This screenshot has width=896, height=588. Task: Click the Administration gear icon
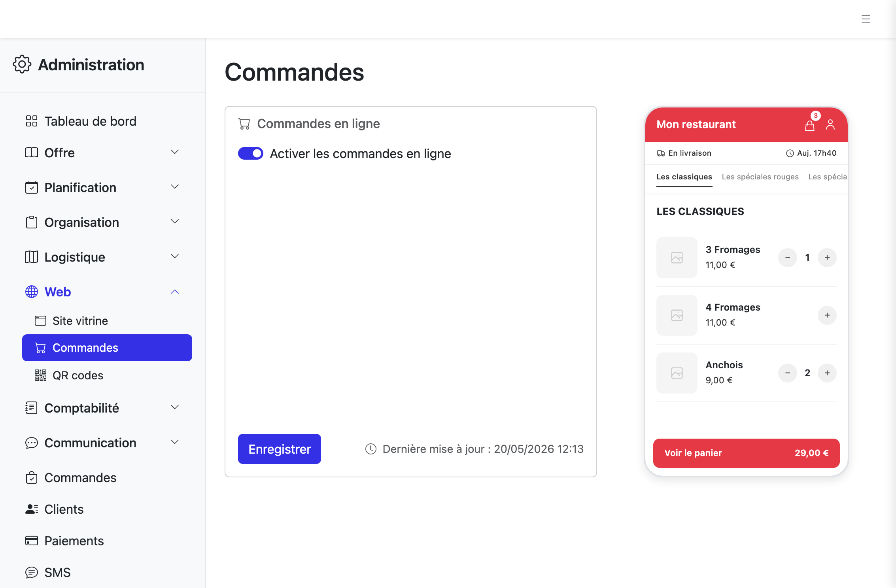22,64
